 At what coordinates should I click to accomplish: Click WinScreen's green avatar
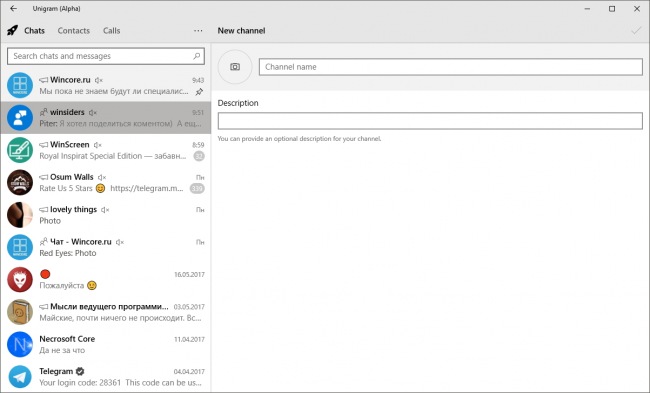pos(20,150)
